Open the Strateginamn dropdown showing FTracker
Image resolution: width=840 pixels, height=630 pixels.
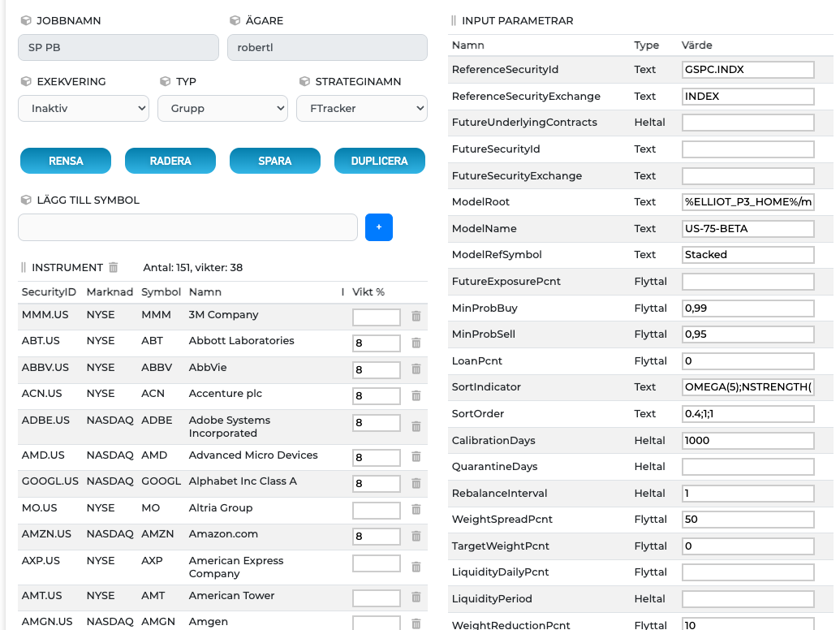tap(362, 108)
